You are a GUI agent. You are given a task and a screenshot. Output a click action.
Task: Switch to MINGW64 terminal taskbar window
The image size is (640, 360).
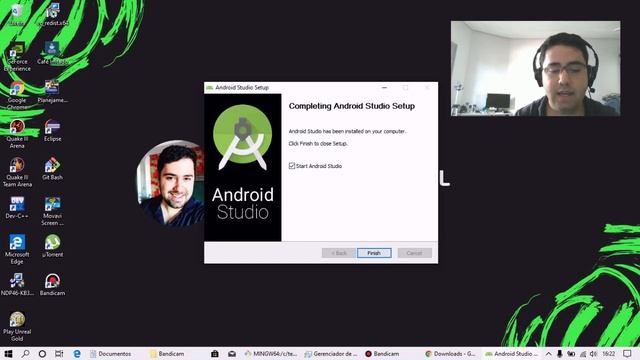(x=271, y=354)
